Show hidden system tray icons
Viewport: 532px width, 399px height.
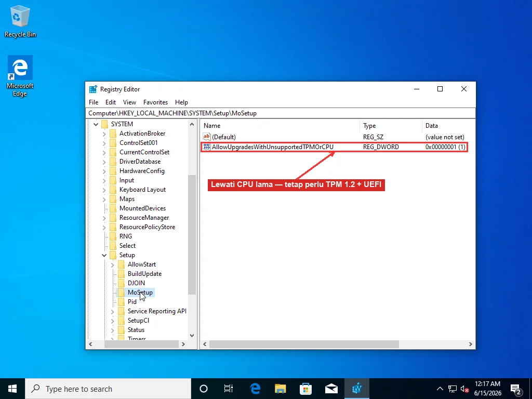[x=440, y=389]
